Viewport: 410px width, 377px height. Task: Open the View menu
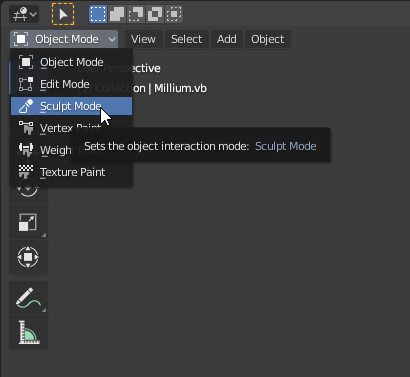point(143,39)
